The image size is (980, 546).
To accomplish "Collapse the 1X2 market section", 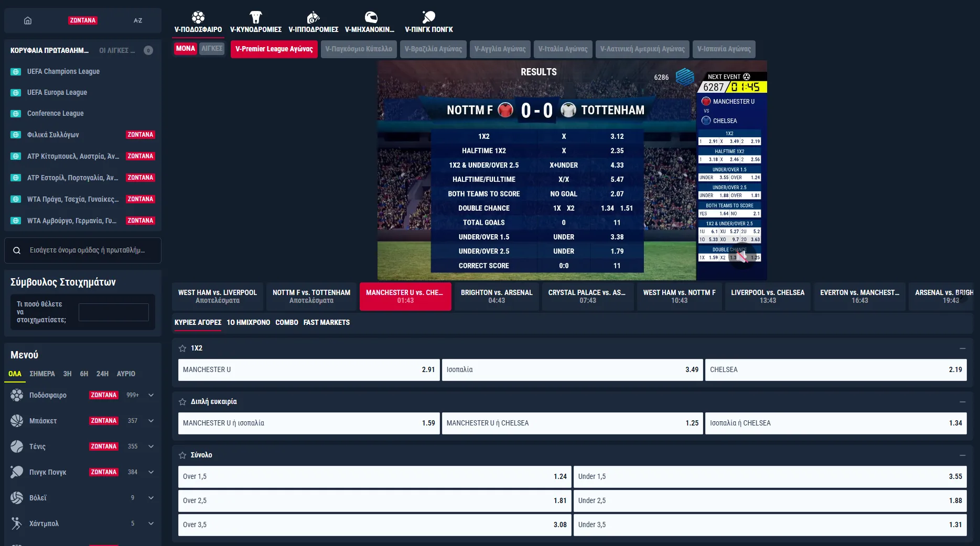I will 962,348.
